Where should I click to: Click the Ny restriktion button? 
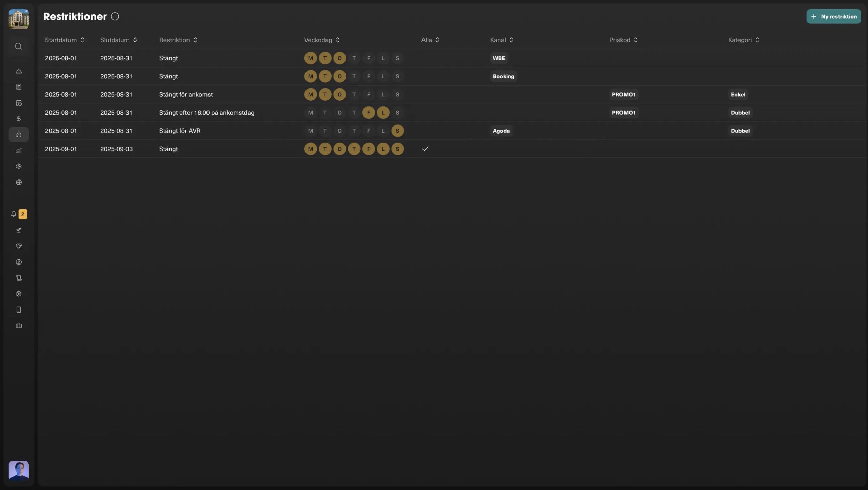tap(834, 16)
